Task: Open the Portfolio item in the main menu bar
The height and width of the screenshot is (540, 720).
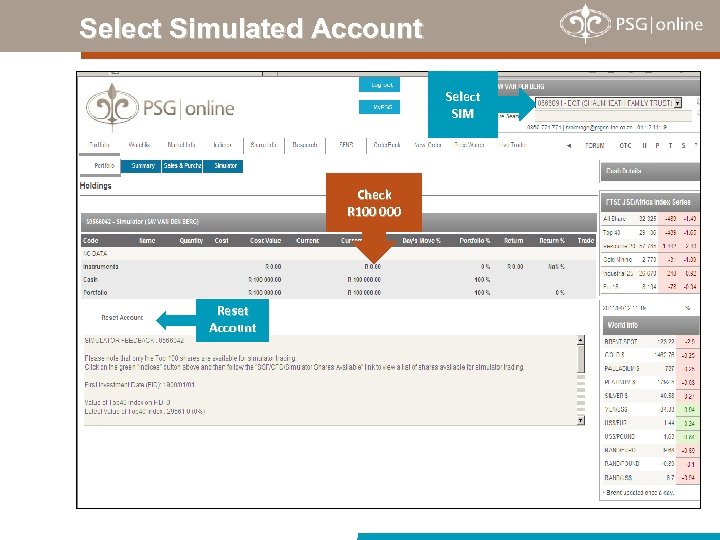Action: 99,145
